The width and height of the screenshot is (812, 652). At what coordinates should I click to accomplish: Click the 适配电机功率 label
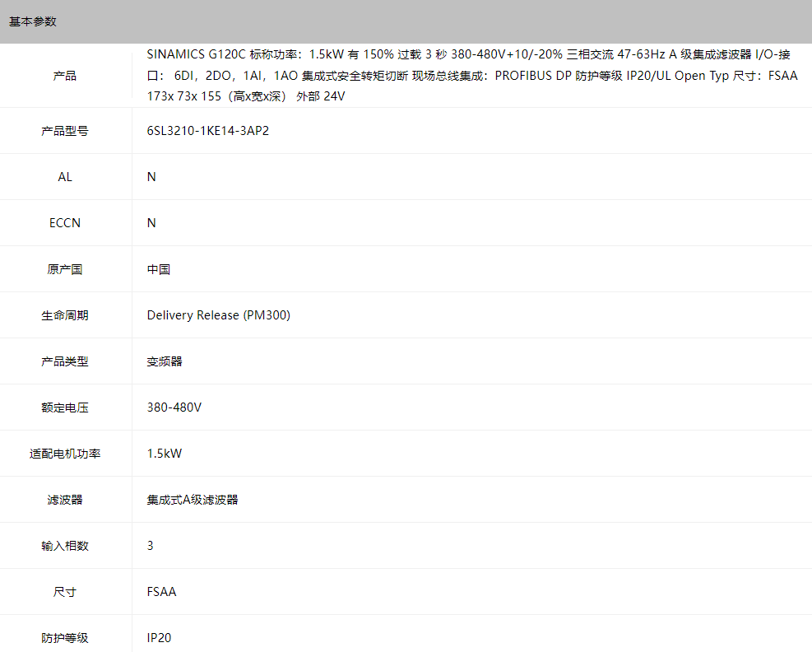[65, 454]
